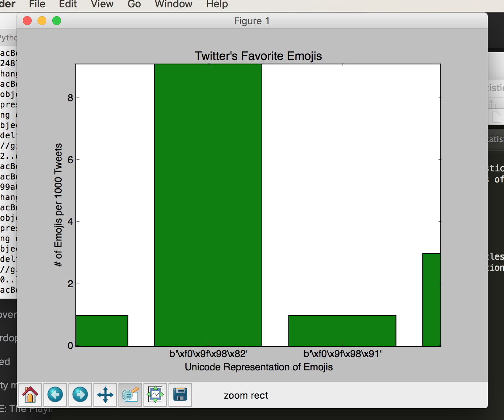This screenshot has height=420, width=504.
Task: Open the Edit menu
Action: tap(68, 5)
